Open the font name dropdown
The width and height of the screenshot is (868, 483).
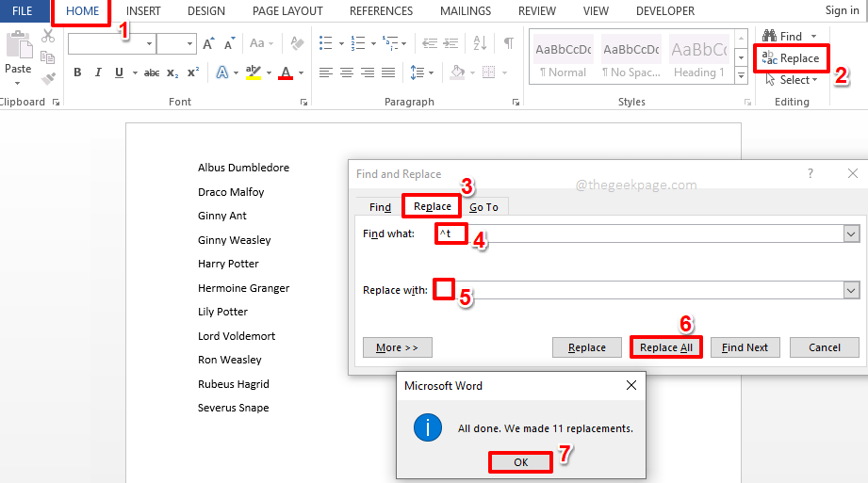pos(149,43)
